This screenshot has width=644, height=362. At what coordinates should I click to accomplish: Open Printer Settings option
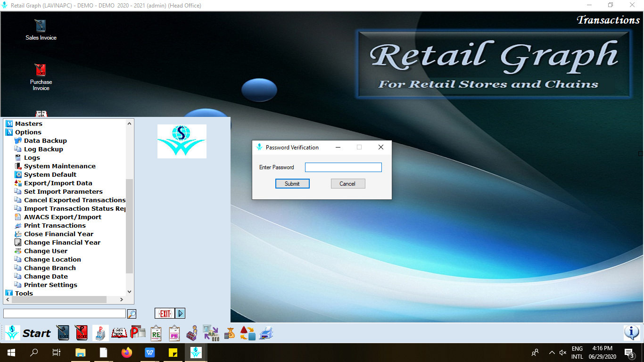click(x=50, y=285)
